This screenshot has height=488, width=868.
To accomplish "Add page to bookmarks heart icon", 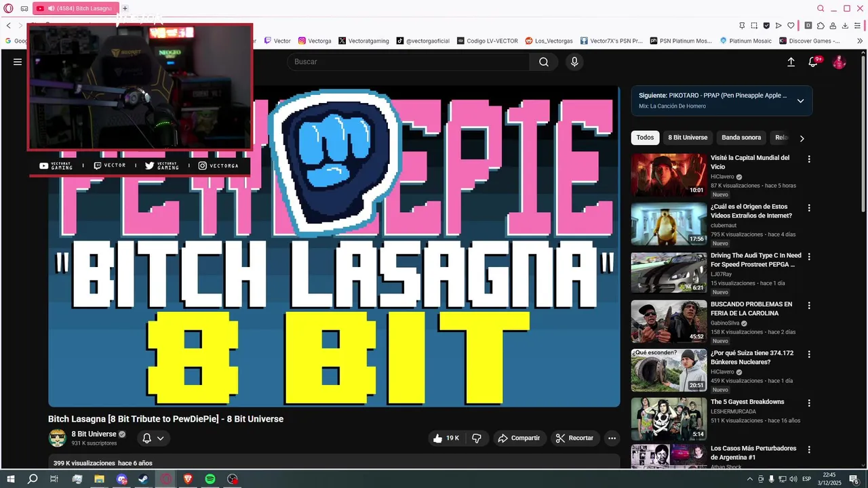I will point(791,25).
